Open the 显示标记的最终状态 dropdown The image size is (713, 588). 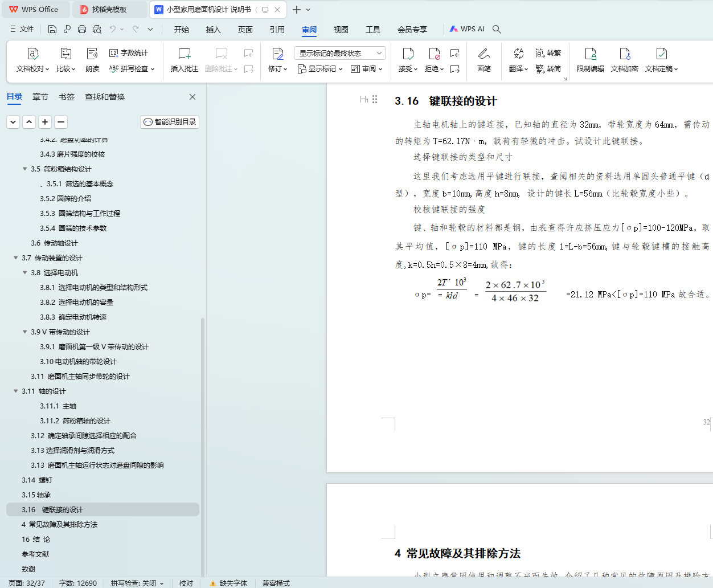point(340,53)
